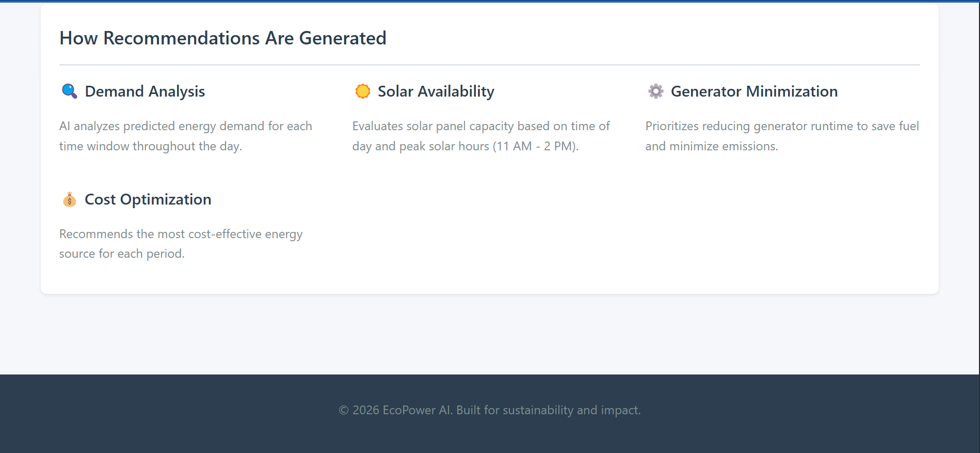The image size is (980, 453).
Task: Click the sun icon for Solar Availability
Action: coord(363,91)
